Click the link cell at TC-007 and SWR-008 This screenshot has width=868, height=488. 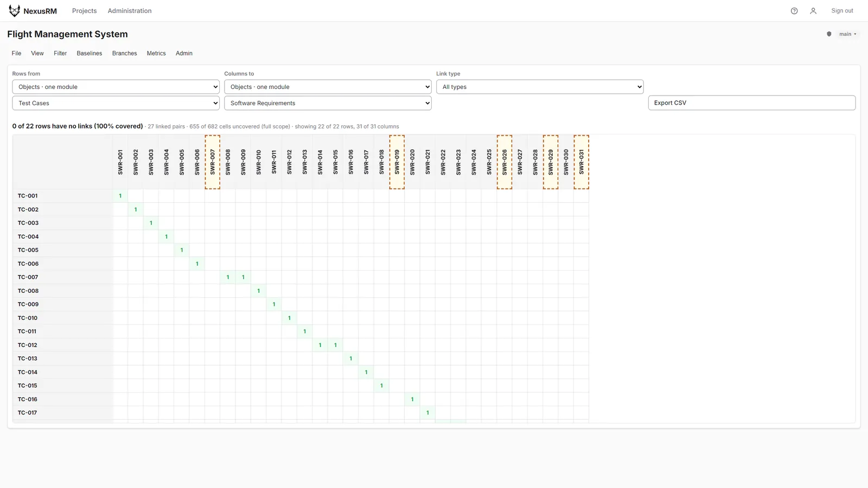tap(228, 277)
